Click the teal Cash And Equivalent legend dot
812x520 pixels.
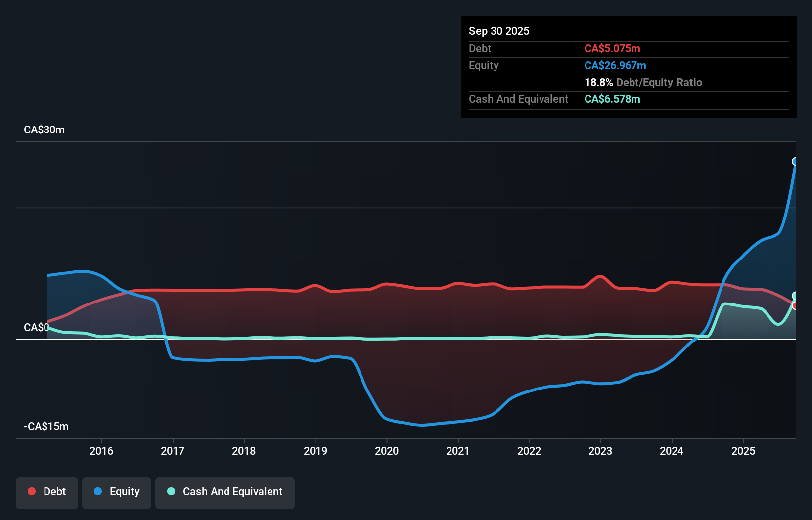point(171,491)
